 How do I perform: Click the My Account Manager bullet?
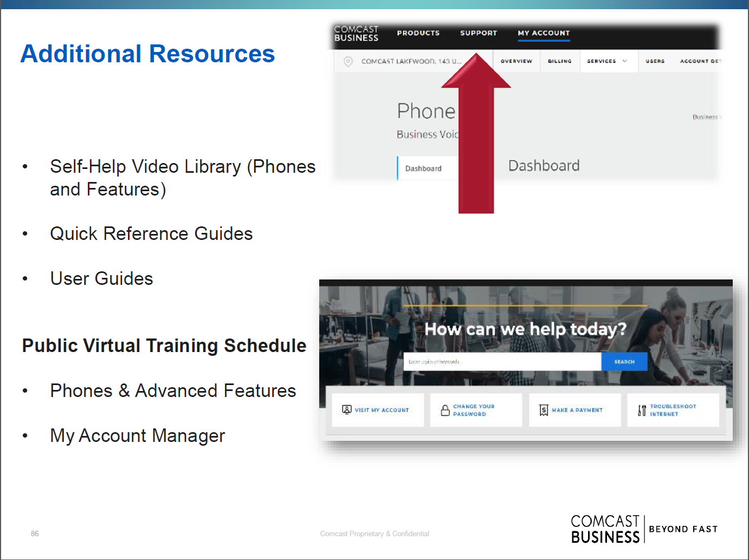tap(137, 435)
